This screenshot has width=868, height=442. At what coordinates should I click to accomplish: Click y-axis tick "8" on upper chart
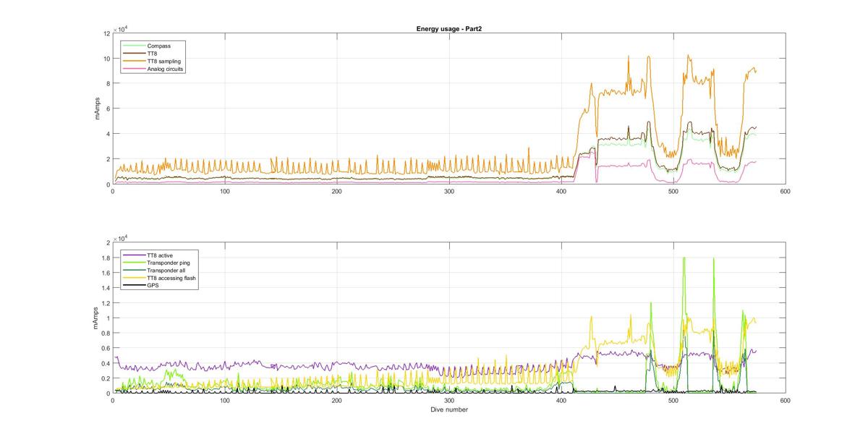[108, 84]
